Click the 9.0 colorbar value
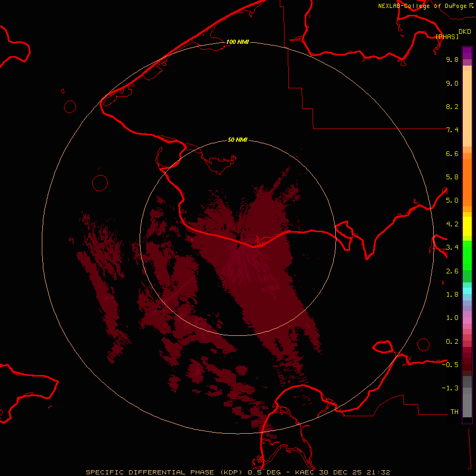This screenshot has width=476, height=476. 452,83
